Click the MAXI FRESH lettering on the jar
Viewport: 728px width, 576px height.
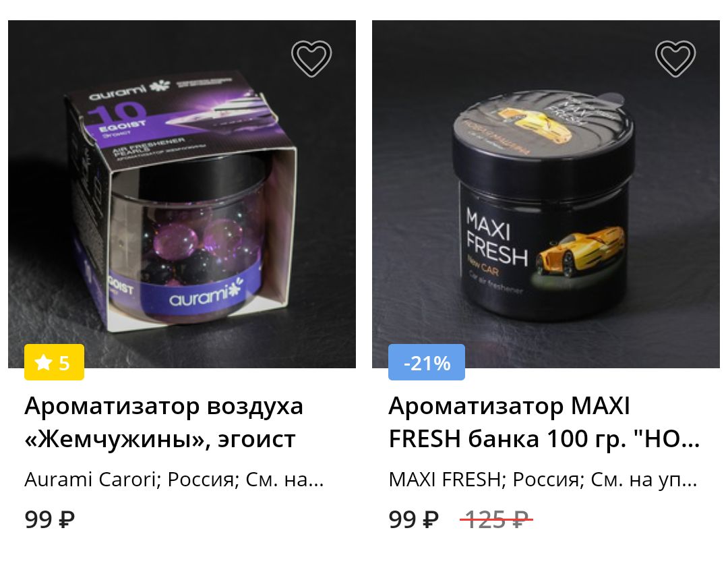pos(496,237)
